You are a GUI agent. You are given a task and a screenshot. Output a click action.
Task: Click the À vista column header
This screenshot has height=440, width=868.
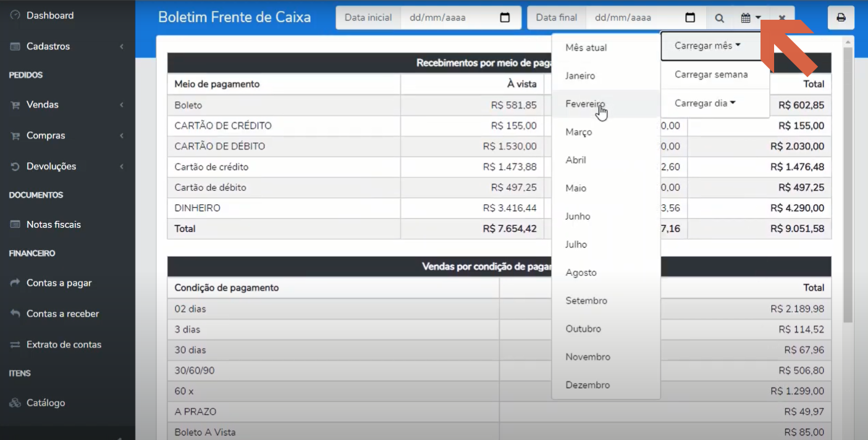pyautogui.click(x=521, y=84)
